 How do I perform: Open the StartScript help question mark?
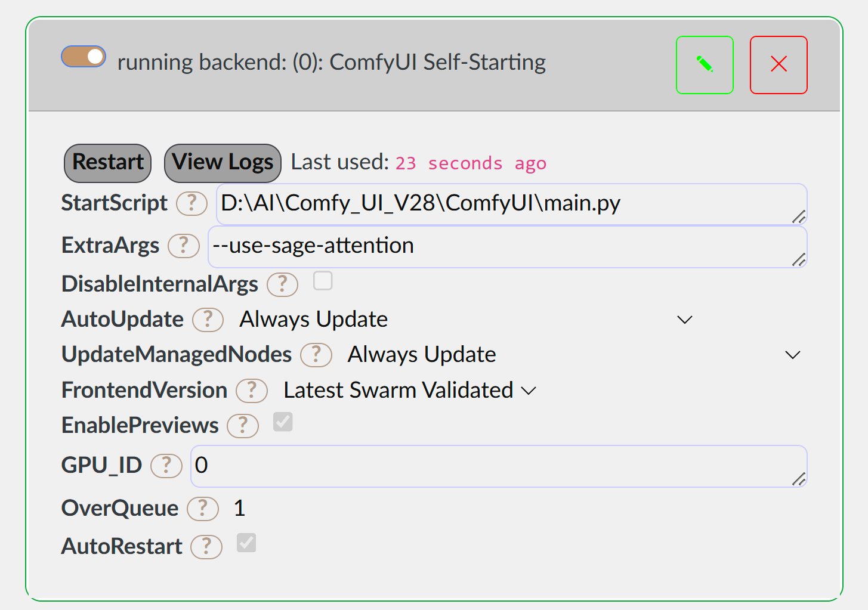pos(191,203)
